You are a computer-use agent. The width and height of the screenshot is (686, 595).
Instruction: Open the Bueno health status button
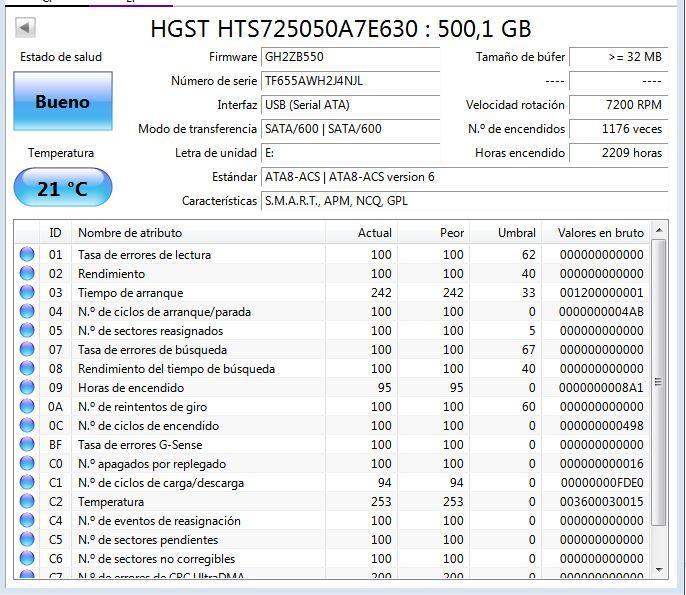pos(63,101)
